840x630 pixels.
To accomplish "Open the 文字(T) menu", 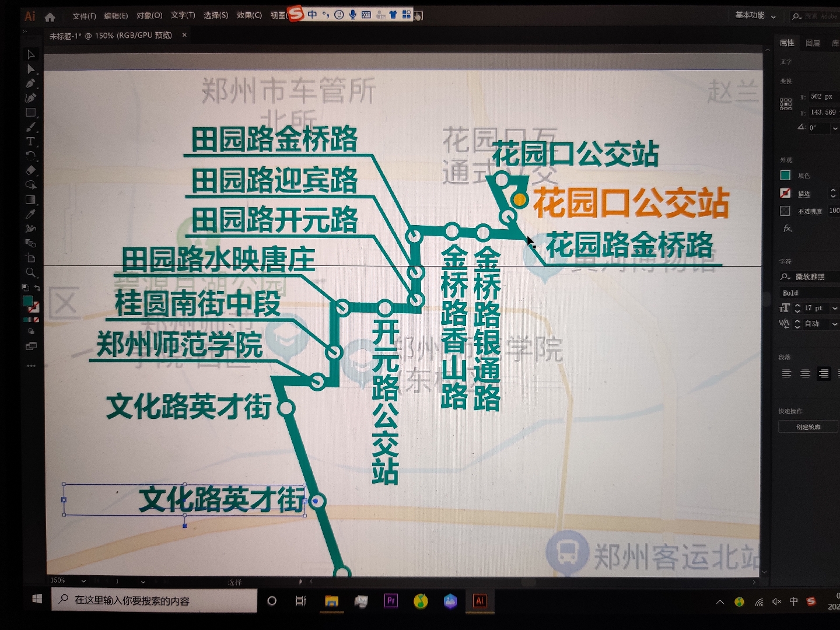I will click(183, 15).
